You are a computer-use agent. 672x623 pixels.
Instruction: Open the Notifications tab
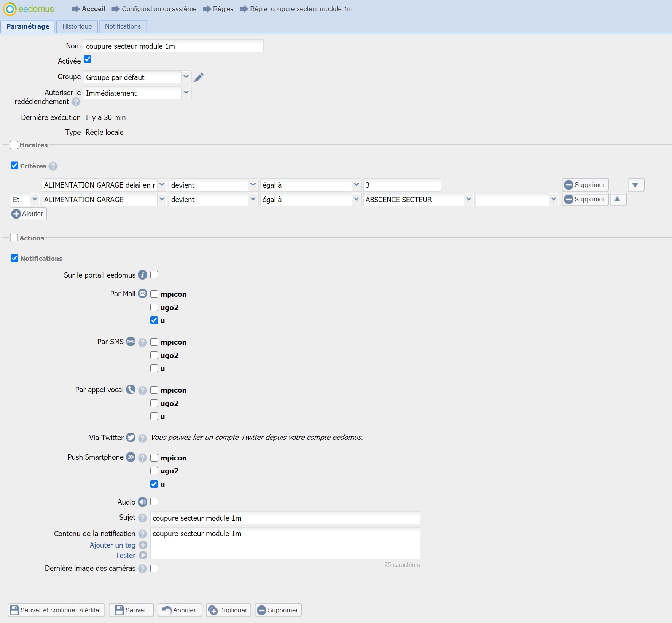click(123, 26)
